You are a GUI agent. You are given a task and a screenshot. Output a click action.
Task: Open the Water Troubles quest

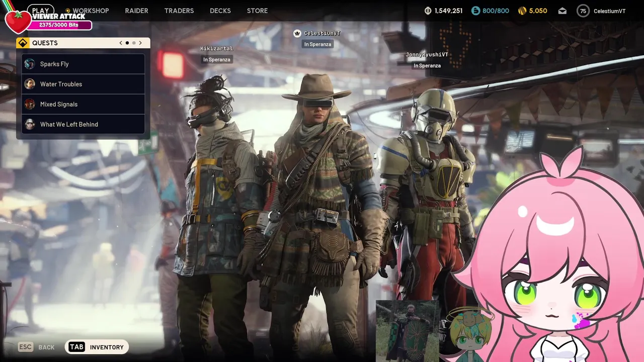[84, 84]
